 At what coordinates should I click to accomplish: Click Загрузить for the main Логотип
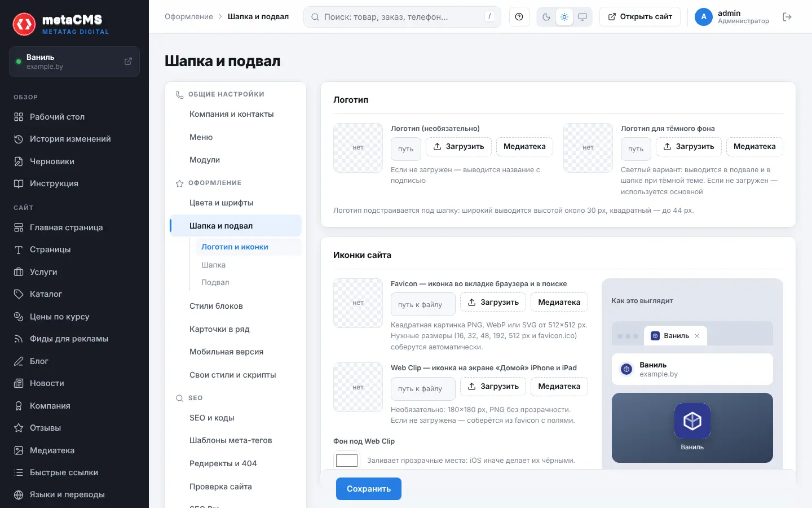coord(458,147)
